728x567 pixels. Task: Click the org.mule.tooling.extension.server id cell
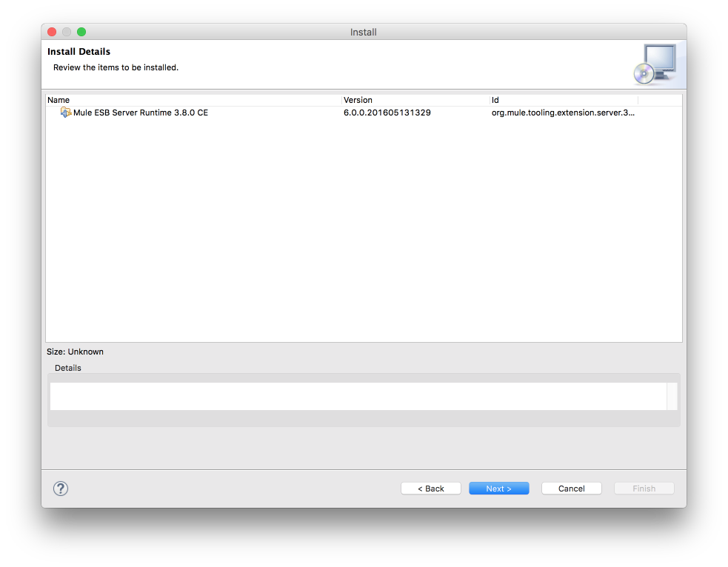563,113
